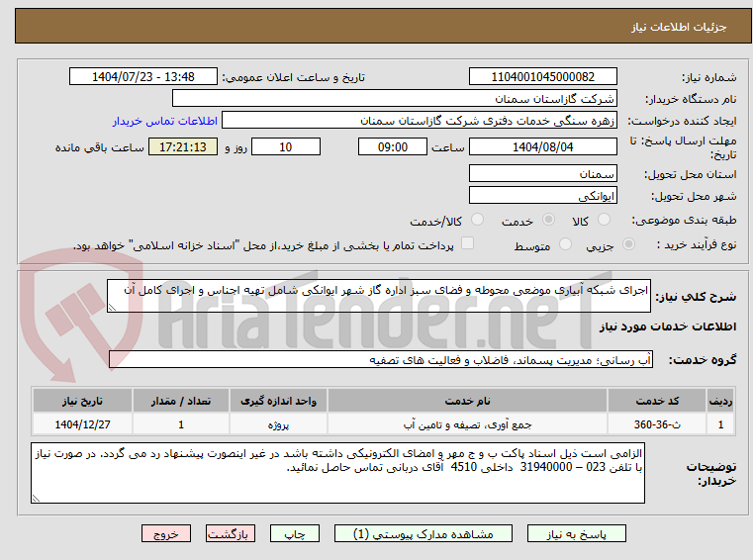Select the کالا radio button
Screen dimensions: 753x560
point(605,220)
